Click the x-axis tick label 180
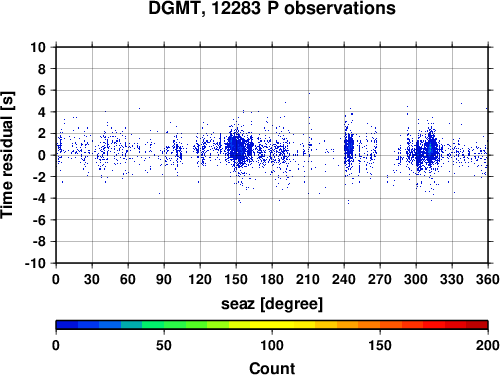 [272, 279]
